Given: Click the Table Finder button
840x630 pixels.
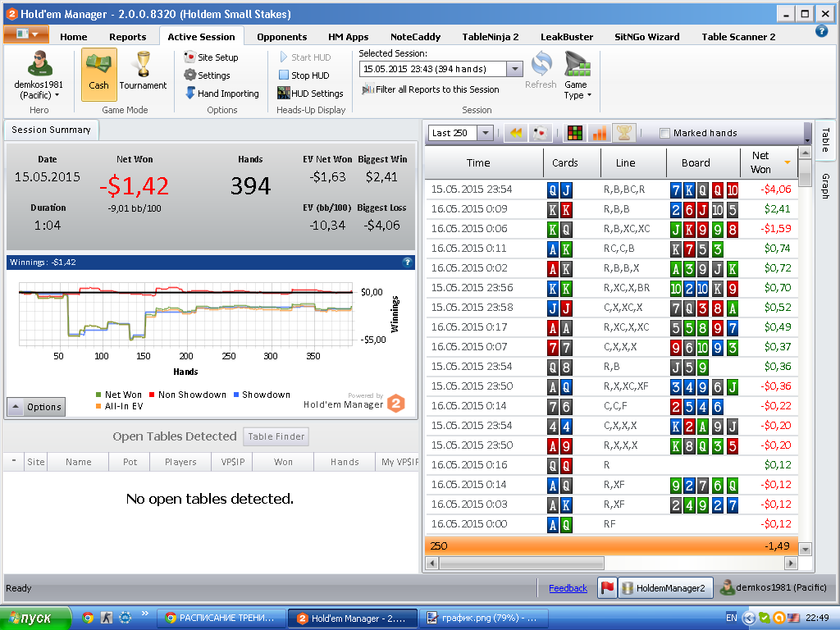Looking at the screenshot, I should [x=276, y=436].
